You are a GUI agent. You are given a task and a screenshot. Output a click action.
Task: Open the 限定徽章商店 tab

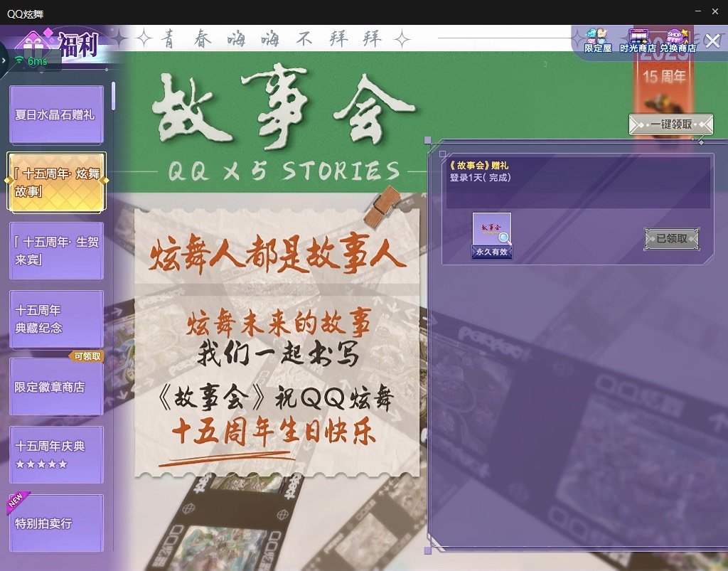click(x=56, y=387)
